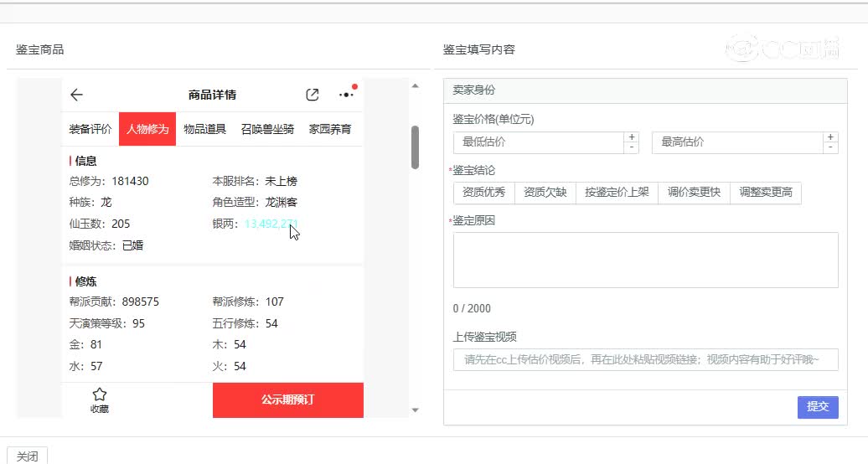The image size is (868, 464).
Task: Open the 召唤兽坐骑 tab
Action: click(x=267, y=129)
